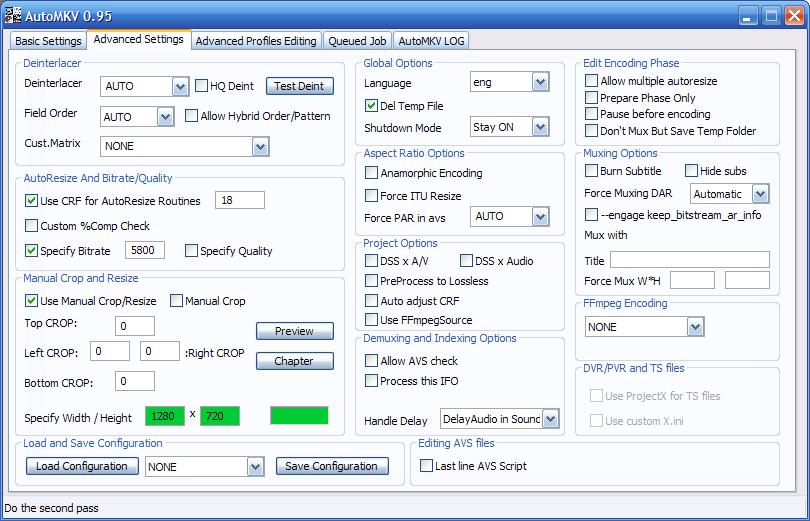This screenshot has height=521, width=810.
Task: Toggle --engage keep_bitstream_ar_info
Action: [x=591, y=214]
